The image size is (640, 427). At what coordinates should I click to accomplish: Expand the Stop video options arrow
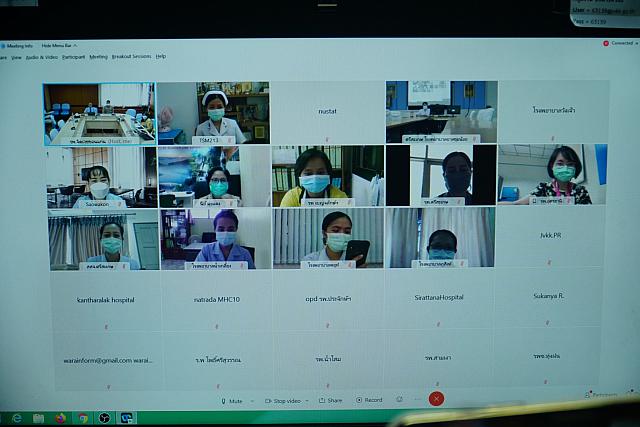pyautogui.click(x=305, y=401)
